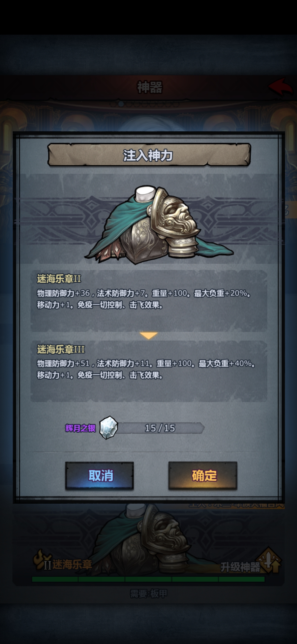
Task: Click the green artifact progress bar at bottom
Action: pos(148,579)
